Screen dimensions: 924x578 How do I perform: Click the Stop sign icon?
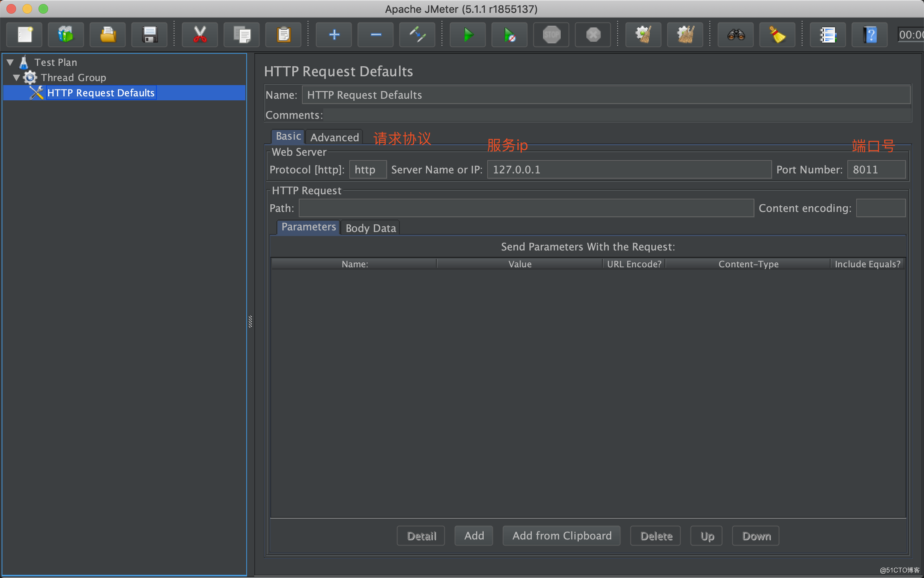pyautogui.click(x=551, y=35)
